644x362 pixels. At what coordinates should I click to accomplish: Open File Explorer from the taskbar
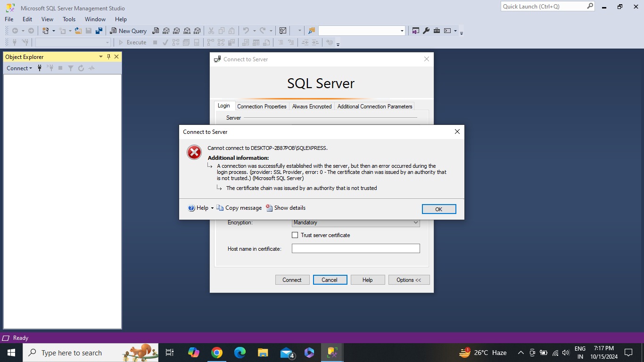263,353
